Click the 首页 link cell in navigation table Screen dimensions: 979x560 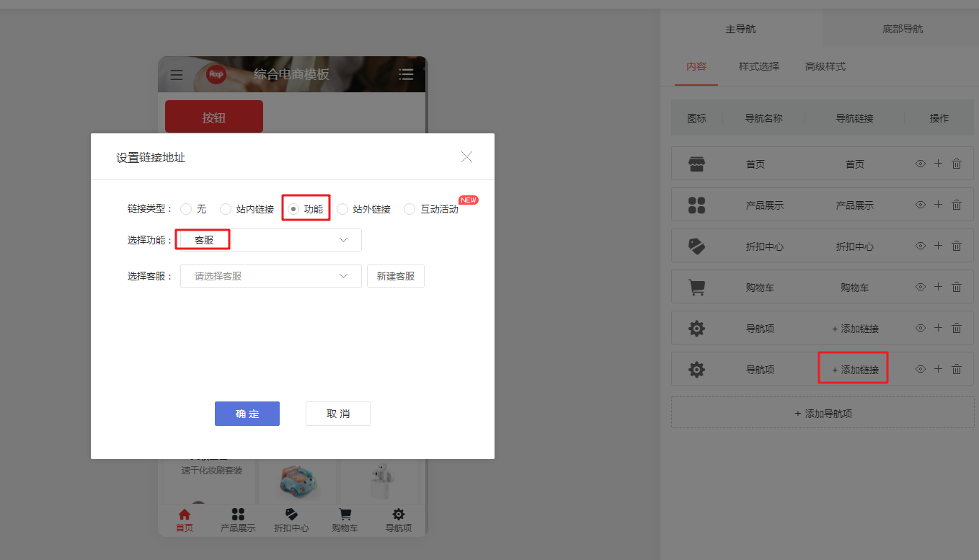pyautogui.click(x=855, y=164)
